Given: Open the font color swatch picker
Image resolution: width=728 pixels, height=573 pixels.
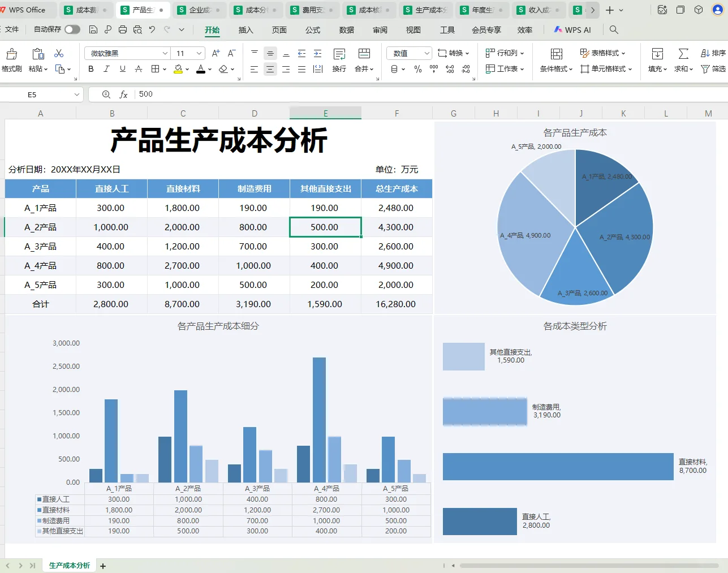Looking at the screenshot, I should 209,69.
